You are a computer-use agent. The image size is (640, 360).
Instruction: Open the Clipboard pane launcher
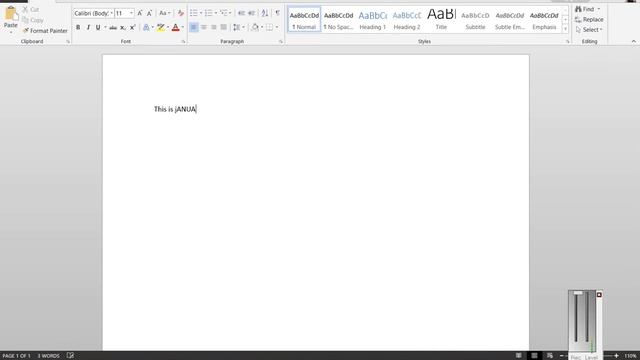pyautogui.click(x=68, y=42)
